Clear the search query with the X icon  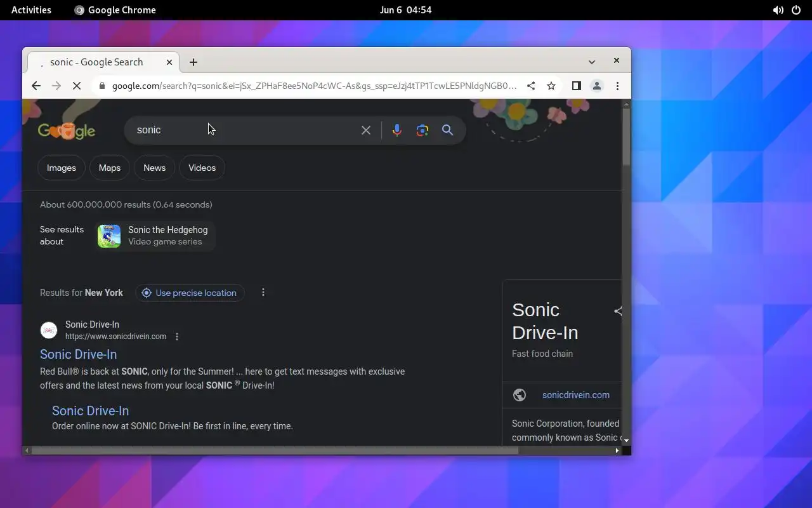(366, 130)
